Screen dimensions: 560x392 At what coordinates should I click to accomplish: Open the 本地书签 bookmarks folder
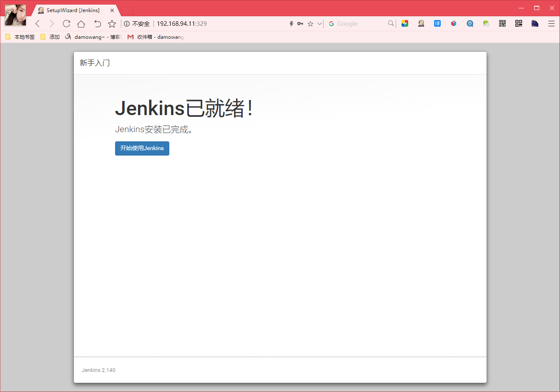pyautogui.click(x=20, y=37)
